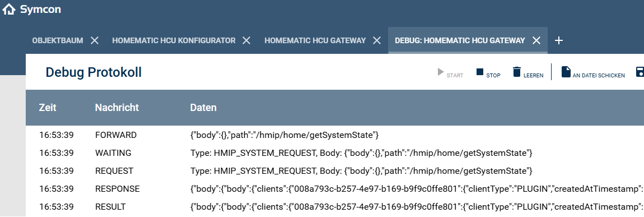Sort by the Zeit column header

coord(48,108)
